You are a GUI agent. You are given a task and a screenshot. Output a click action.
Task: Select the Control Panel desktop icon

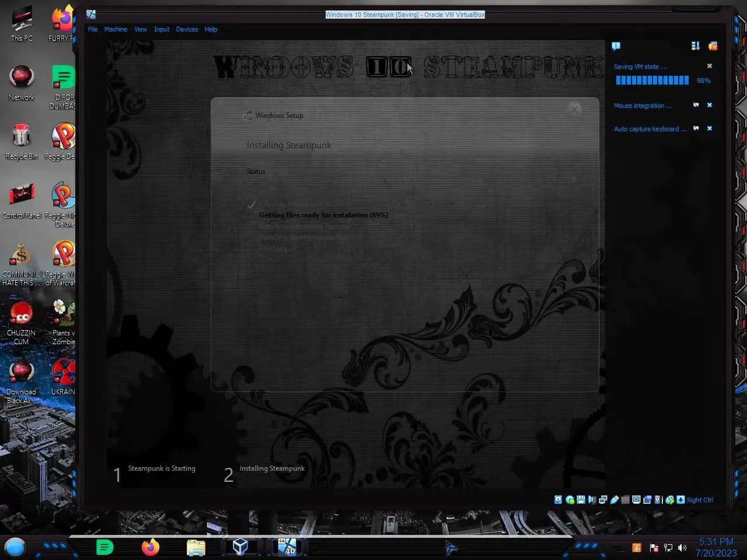point(22,201)
